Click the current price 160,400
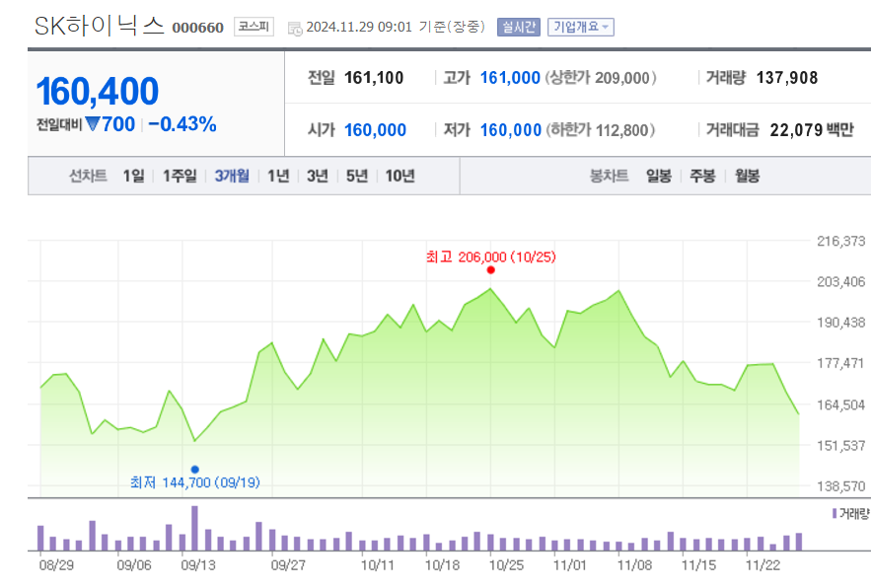Image resolution: width=871 pixels, height=588 pixels. click(98, 91)
